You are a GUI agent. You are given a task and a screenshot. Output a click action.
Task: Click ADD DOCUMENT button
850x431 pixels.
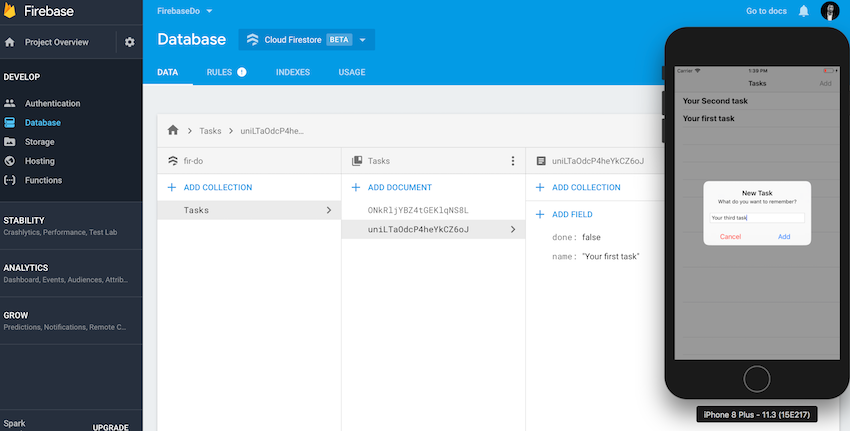pyautogui.click(x=400, y=187)
